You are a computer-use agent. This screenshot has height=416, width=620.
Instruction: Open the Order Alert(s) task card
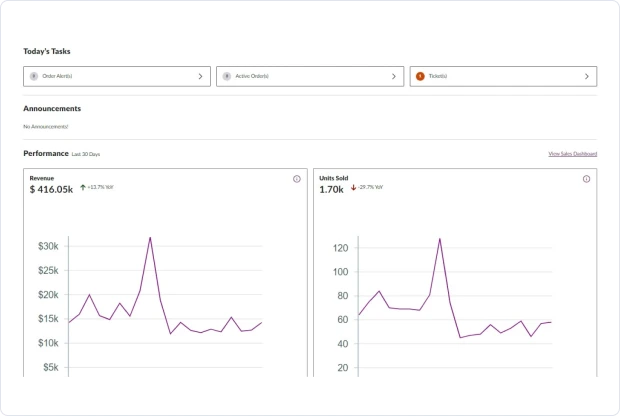coord(117,76)
